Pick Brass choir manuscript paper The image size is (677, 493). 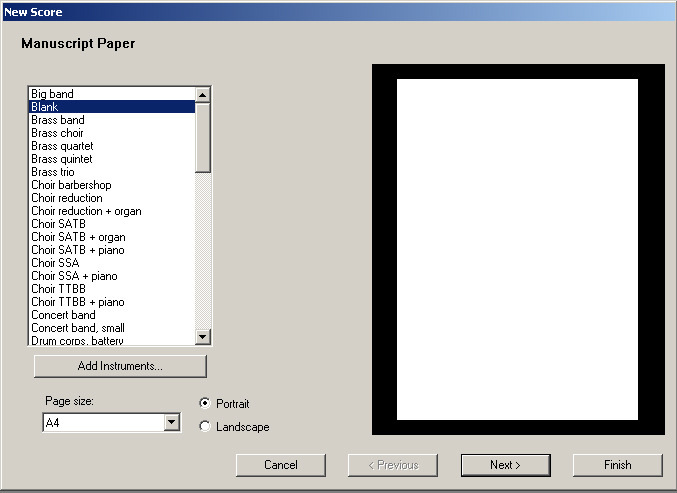(x=112, y=133)
